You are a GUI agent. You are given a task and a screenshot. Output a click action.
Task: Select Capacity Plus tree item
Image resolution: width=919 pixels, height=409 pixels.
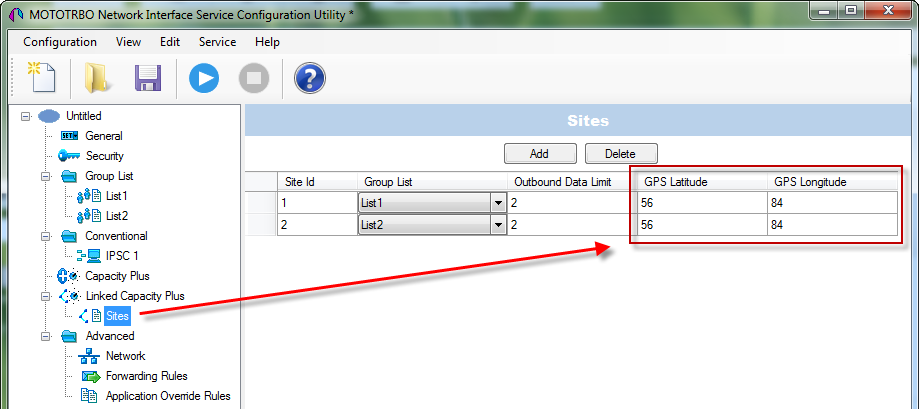click(117, 276)
